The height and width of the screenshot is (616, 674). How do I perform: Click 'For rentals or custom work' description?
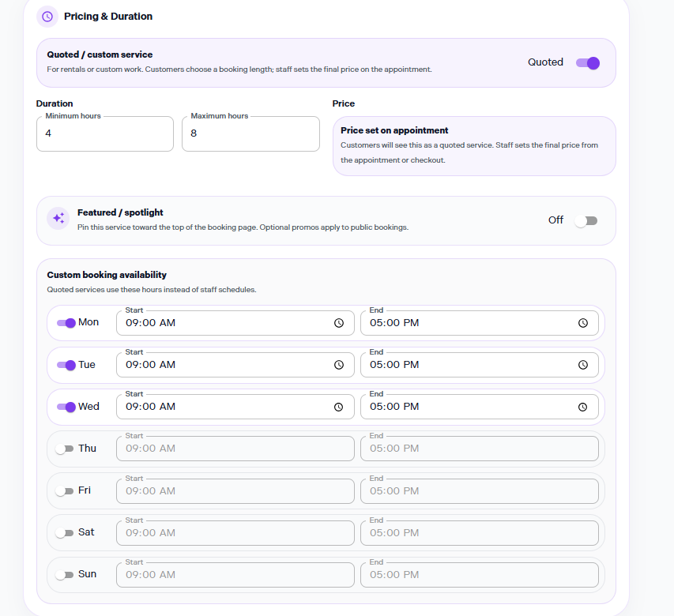click(x=239, y=69)
